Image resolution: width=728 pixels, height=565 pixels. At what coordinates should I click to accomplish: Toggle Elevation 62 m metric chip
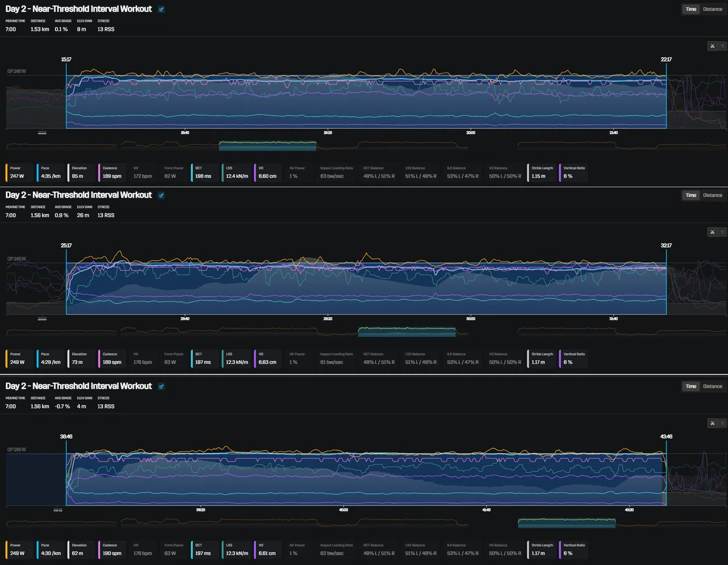pos(82,550)
